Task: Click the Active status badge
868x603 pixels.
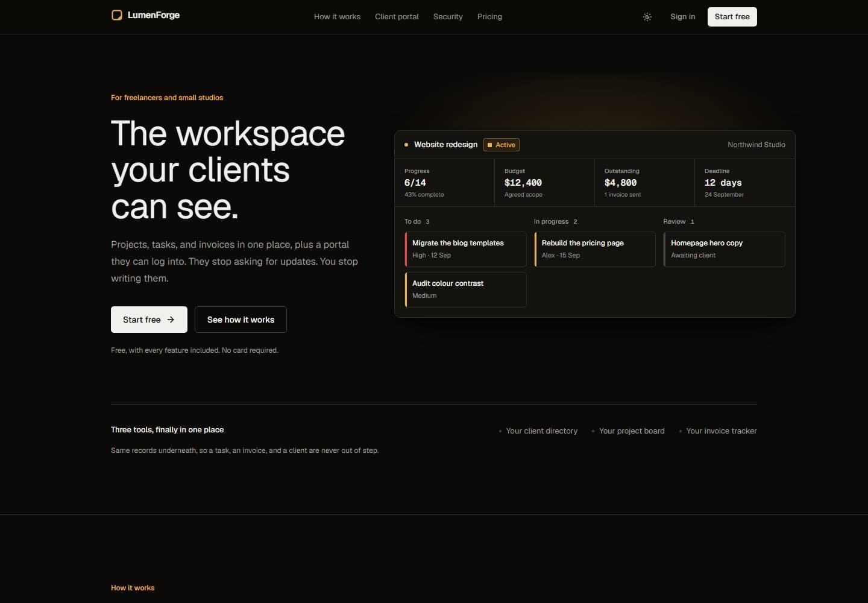Action: pyautogui.click(x=502, y=145)
